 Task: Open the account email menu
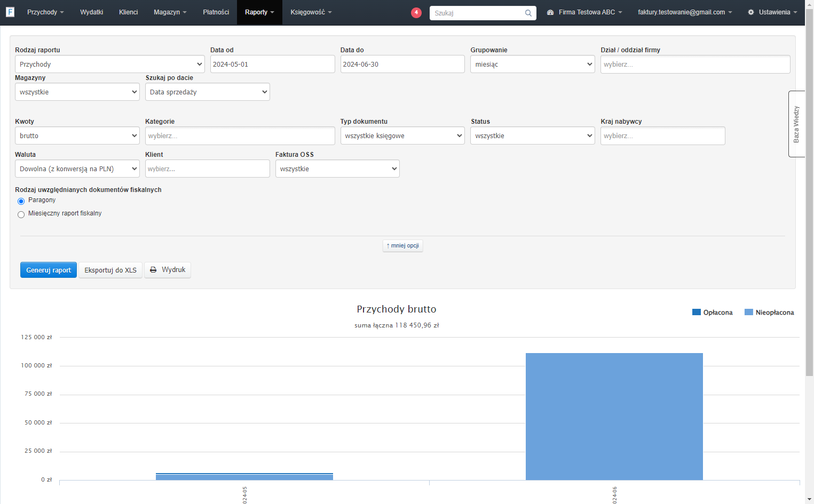coord(685,12)
